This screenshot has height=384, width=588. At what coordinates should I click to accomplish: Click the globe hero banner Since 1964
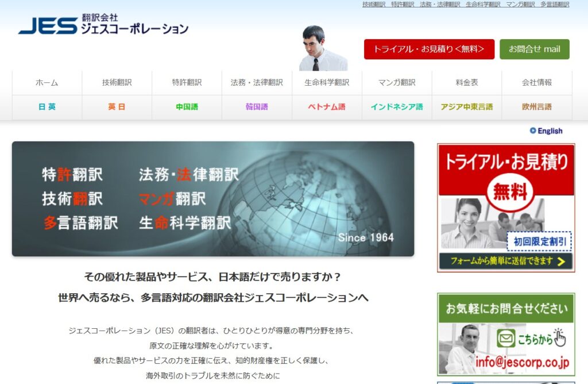pyautogui.click(x=213, y=199)
